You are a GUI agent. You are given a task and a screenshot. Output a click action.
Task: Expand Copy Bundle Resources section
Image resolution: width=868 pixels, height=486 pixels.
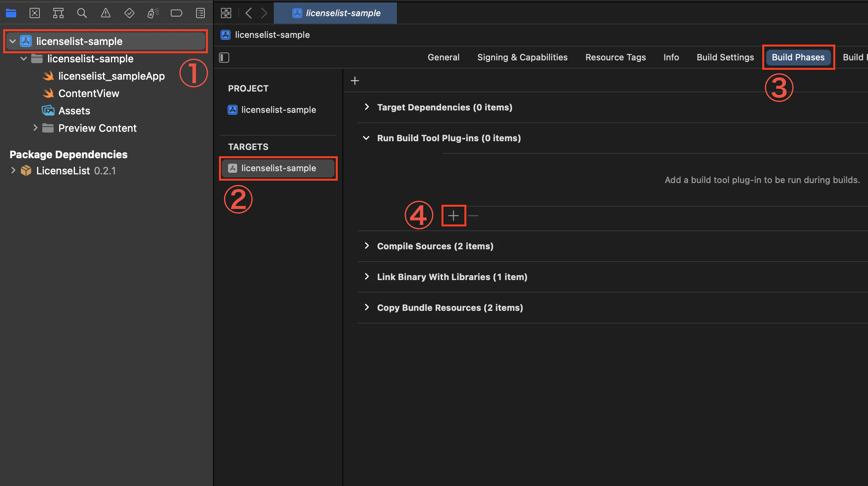367,307
